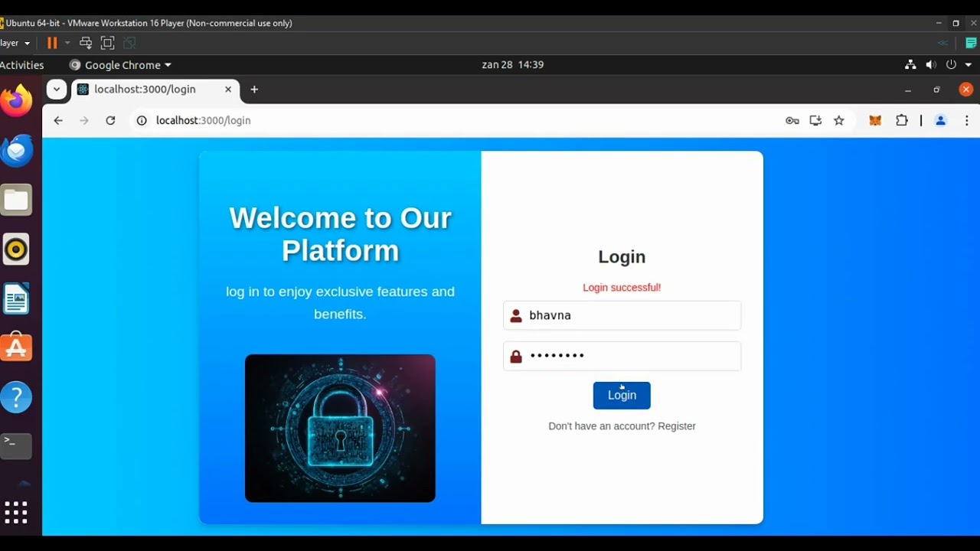
Task: Launch Thunderbird mail from the dock
Action: click(16, 151)
